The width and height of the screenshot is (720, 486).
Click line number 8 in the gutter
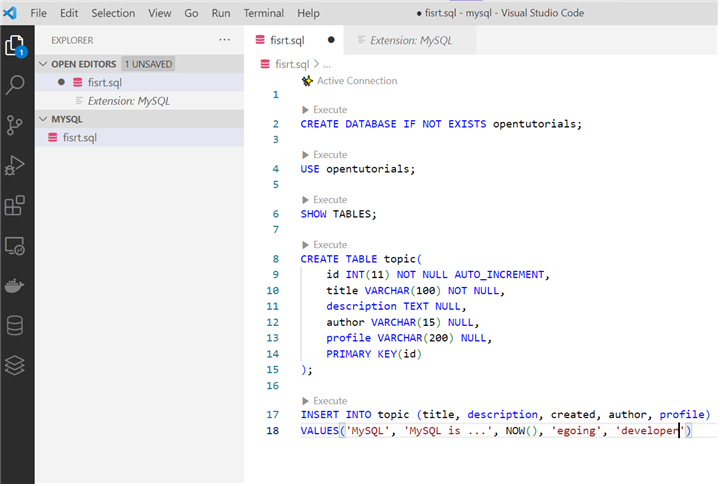coord(276,259)
